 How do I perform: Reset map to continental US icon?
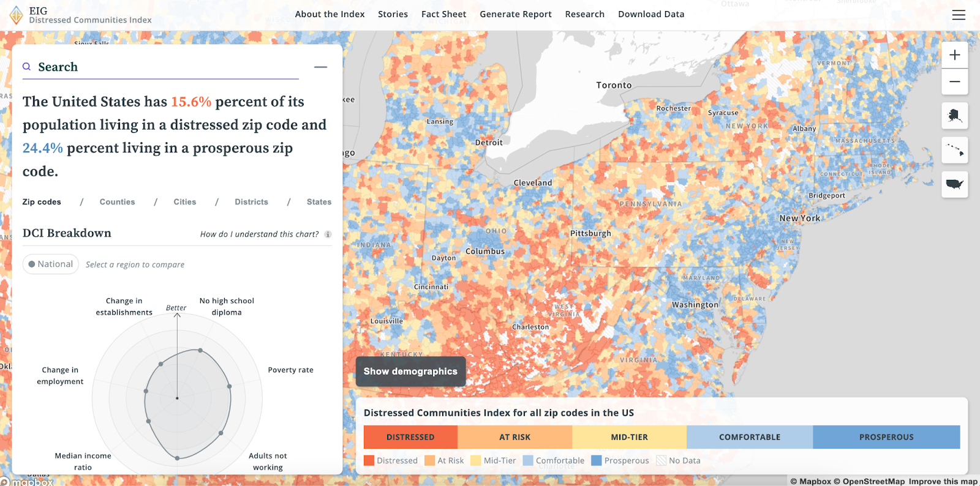(x=954, y=184)
